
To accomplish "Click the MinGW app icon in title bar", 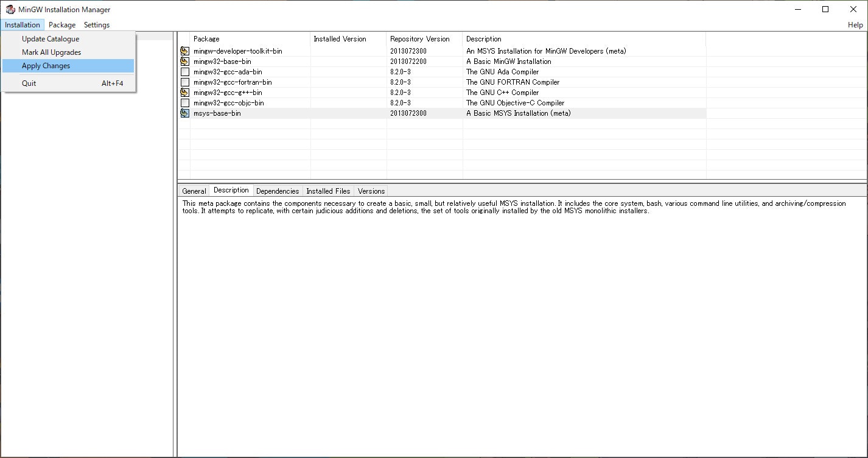I will tap(10, 9).
